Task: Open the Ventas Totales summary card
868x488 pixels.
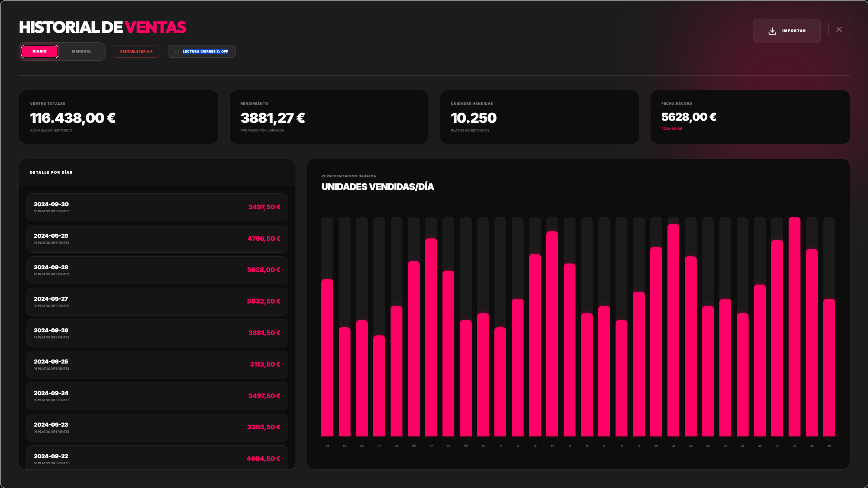Action: coord(118,117)
